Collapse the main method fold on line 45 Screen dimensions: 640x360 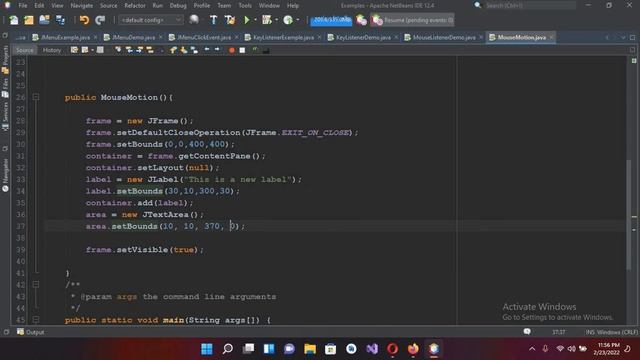pos(36,320)
